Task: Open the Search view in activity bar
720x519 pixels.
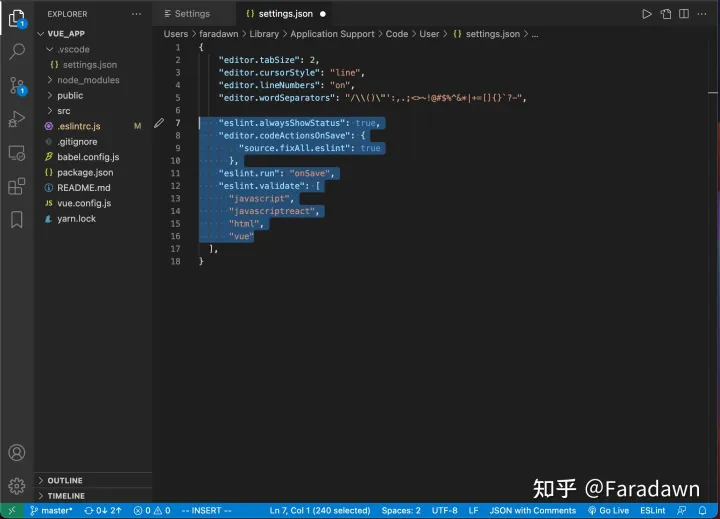Action: [17, 51]
